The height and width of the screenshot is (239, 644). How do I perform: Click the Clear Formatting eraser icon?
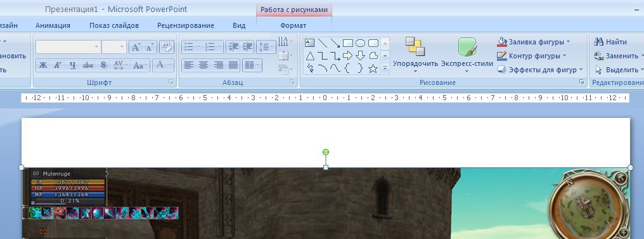pos(167,47)
